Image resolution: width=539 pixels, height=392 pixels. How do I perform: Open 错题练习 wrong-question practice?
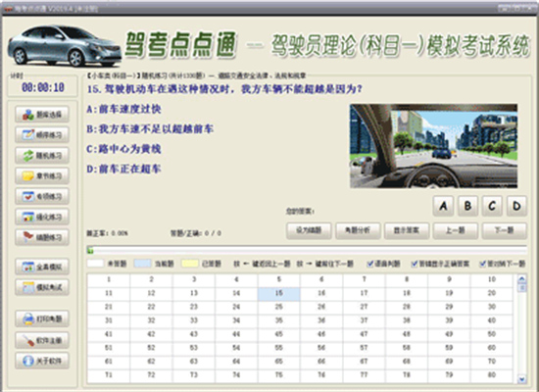42,237
